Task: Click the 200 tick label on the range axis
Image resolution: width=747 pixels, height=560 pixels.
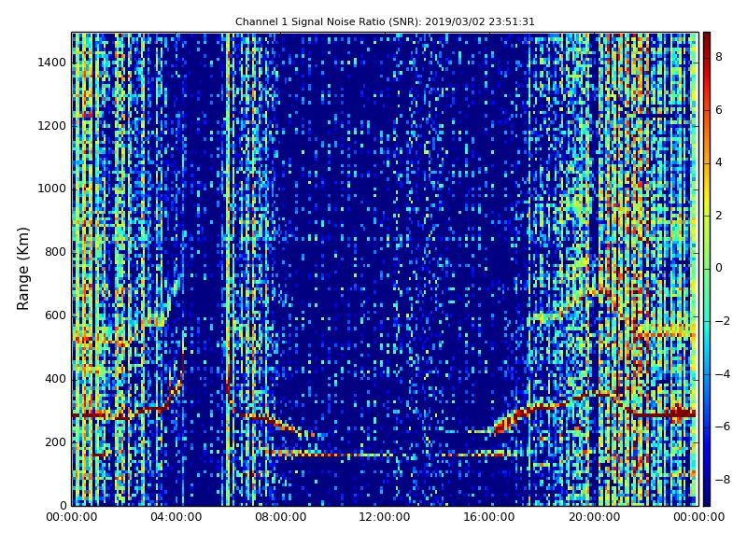Action: [55, 442]
